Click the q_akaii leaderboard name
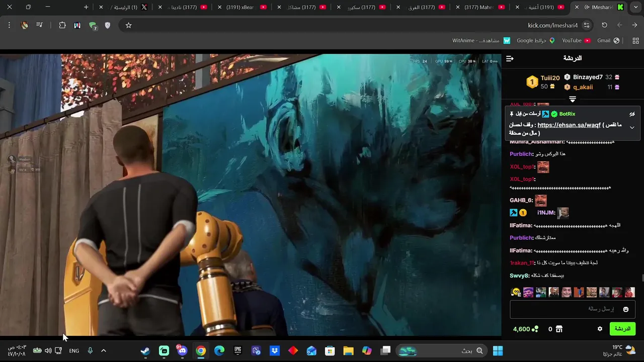Image resolution: width=644 pixels, height=362 pixels. coord(583,87)
